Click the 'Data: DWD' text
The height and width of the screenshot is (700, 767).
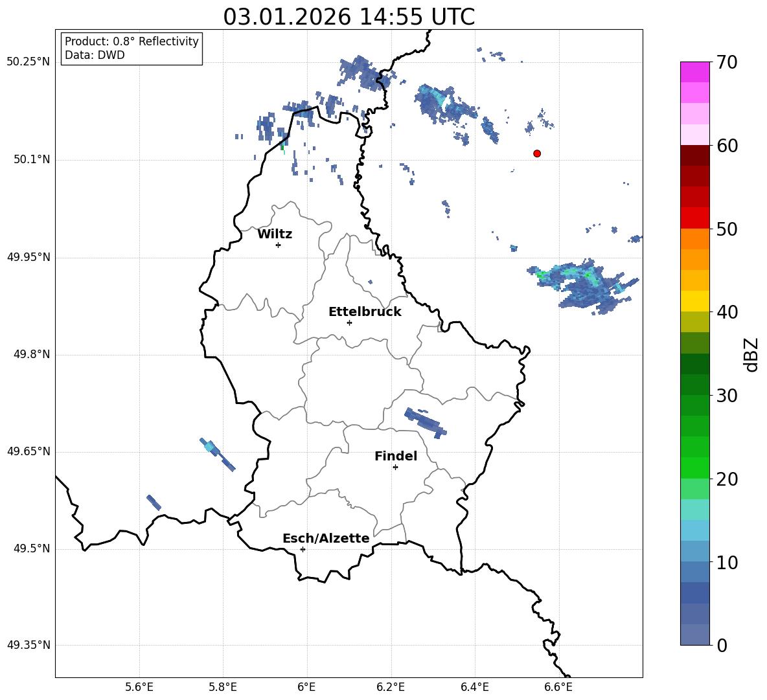(x=95, y=55)
